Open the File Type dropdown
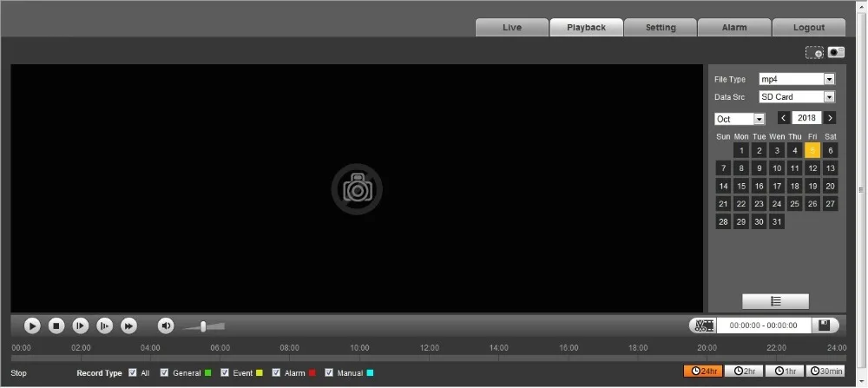This screenshot has width=868, height=388. click(797, 79)
